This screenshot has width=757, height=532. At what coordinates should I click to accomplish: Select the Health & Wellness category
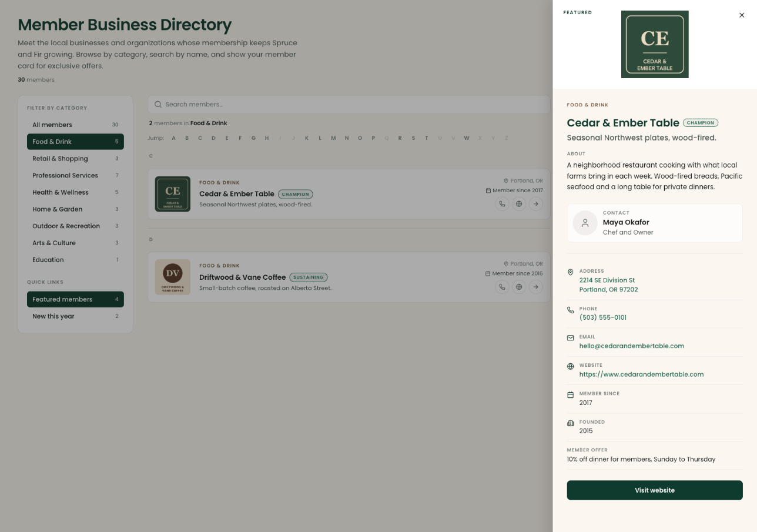point(75,192)
